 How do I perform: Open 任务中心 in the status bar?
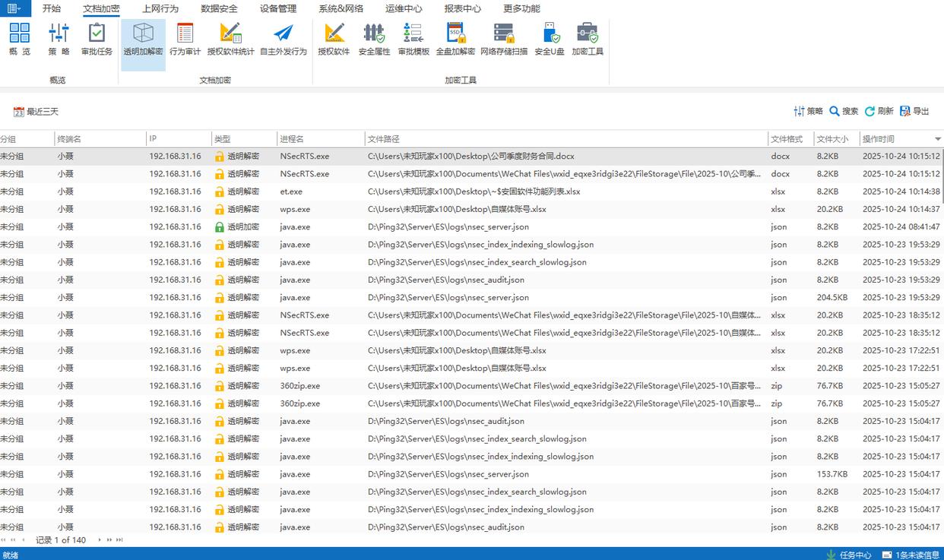pos(848,555)
